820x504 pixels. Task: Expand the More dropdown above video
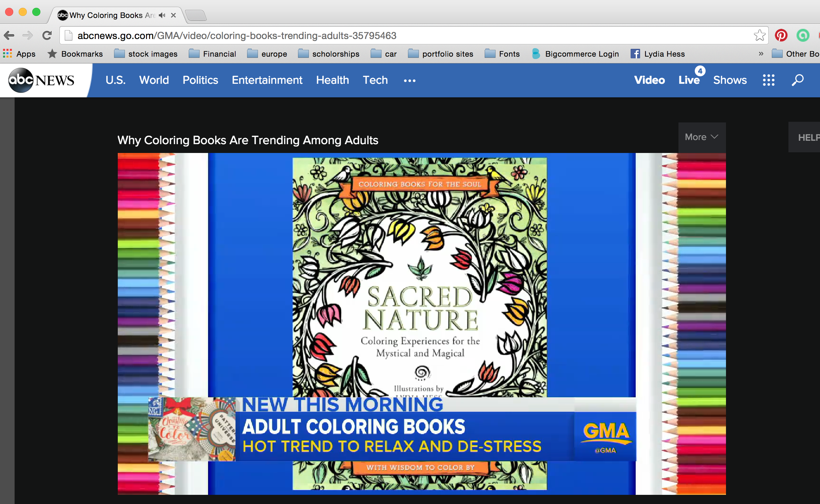pyautogui.click(x=702, y=137)
